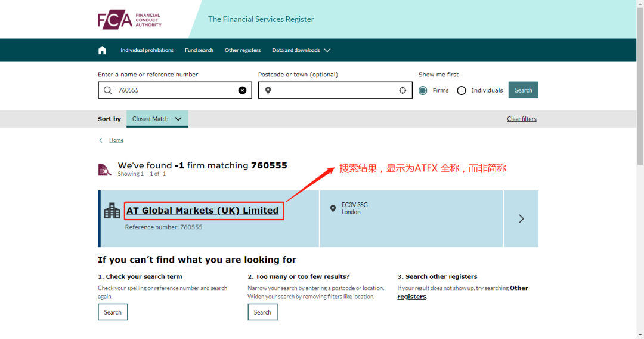Viewport: 644px width, 339px height.
Task: Click the Postcode or town input field
Action: (335, 90)
